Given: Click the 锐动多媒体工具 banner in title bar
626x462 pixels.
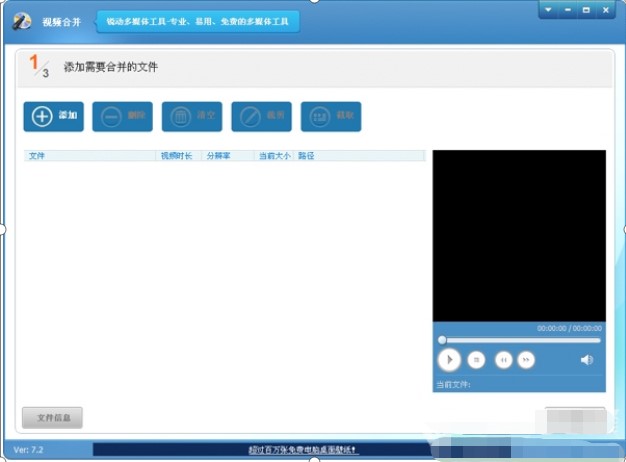Looking at the screenshot, I should [198, 22].
